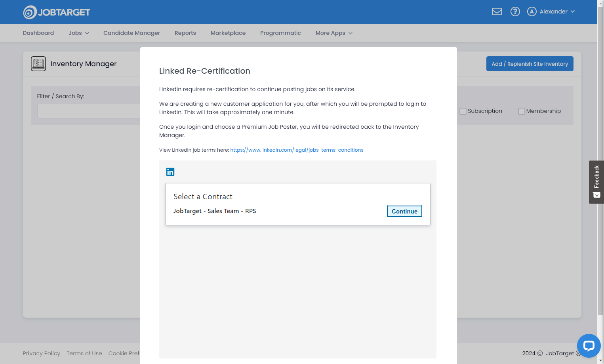Click the Alexander user avatar icon
Screen dimensions: 604x364
pyautogui.click(x=532, y=11)
